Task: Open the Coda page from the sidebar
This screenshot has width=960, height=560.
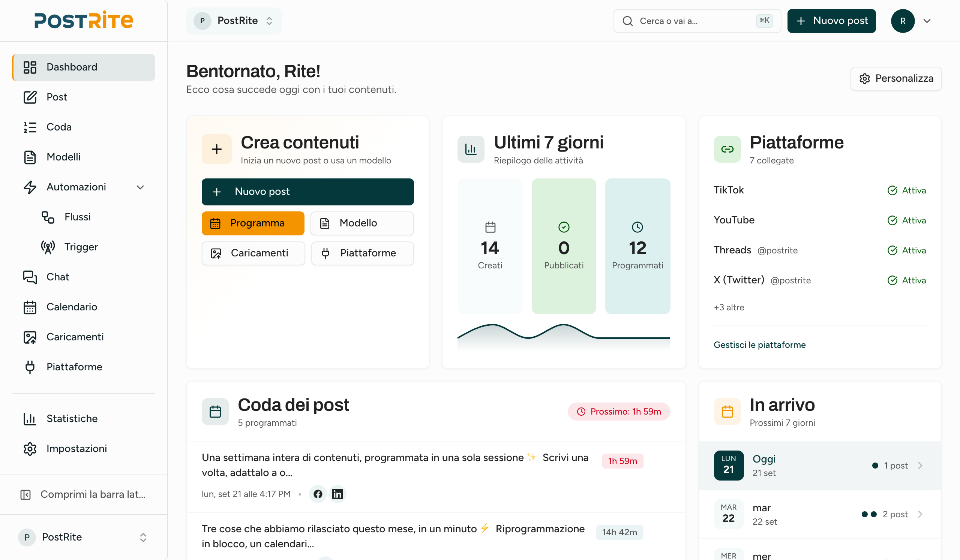Action: (83, 127)
